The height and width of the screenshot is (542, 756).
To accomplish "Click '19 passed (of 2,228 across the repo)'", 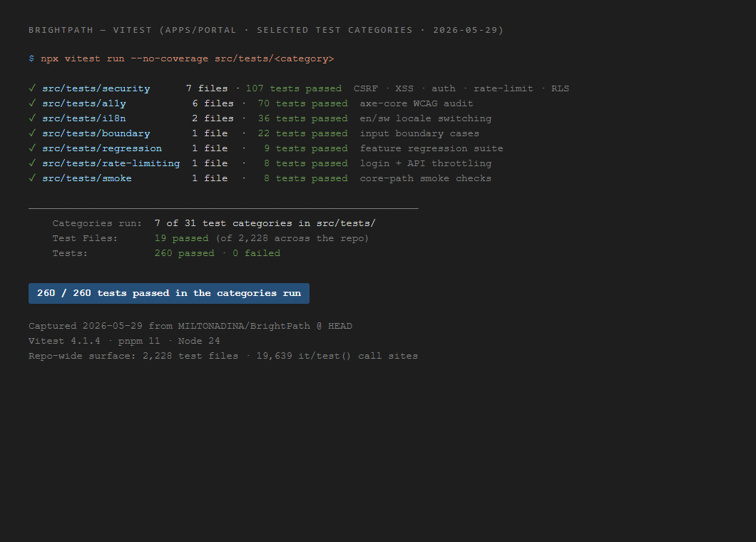I will (x=262, y=238).
